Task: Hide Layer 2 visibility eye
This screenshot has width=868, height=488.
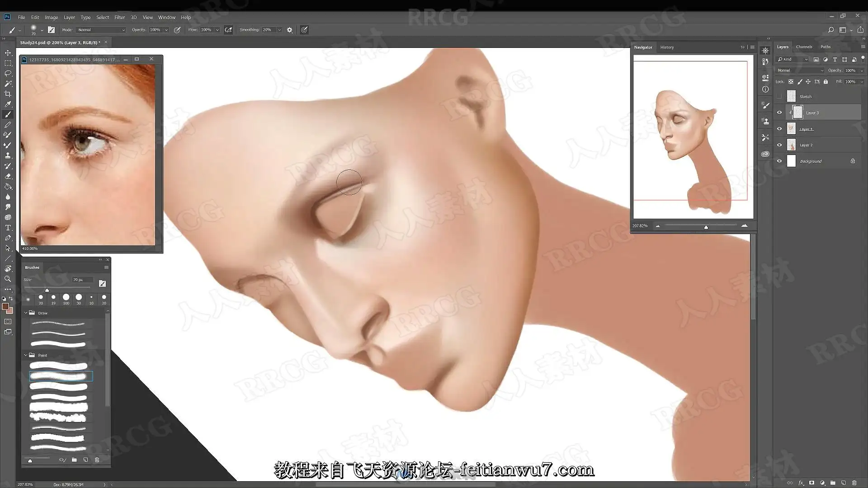Action: tap(779, 145)
